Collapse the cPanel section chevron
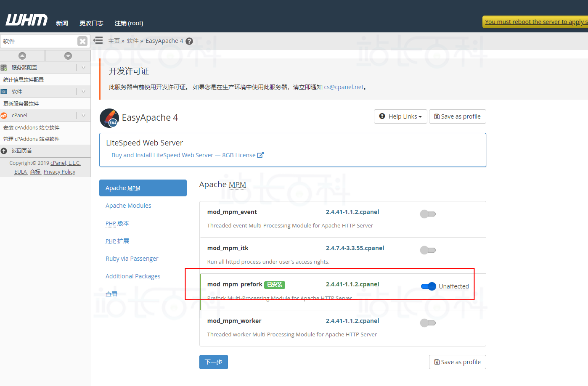588x386 pixels. 83,116
